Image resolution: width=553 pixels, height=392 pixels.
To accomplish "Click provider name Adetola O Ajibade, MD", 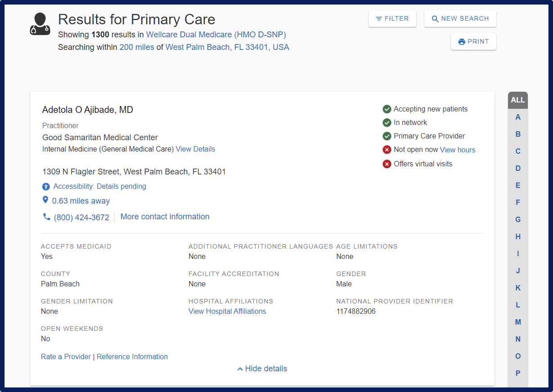I will click(x=88, y=110).
